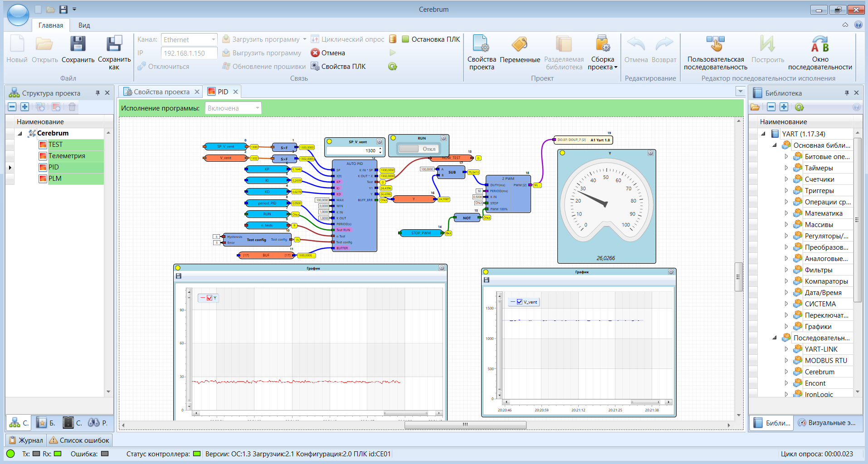Viewport: 868px width, 464px height.
Task: Collapse the YART (1.17.34) tree node
Action: tap(763, 134)
